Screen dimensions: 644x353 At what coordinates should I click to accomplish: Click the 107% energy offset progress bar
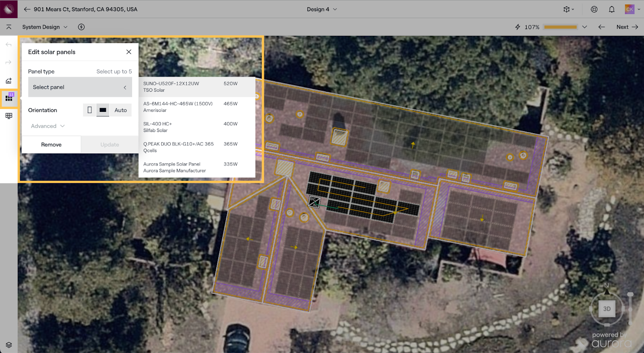pos(560,27)
